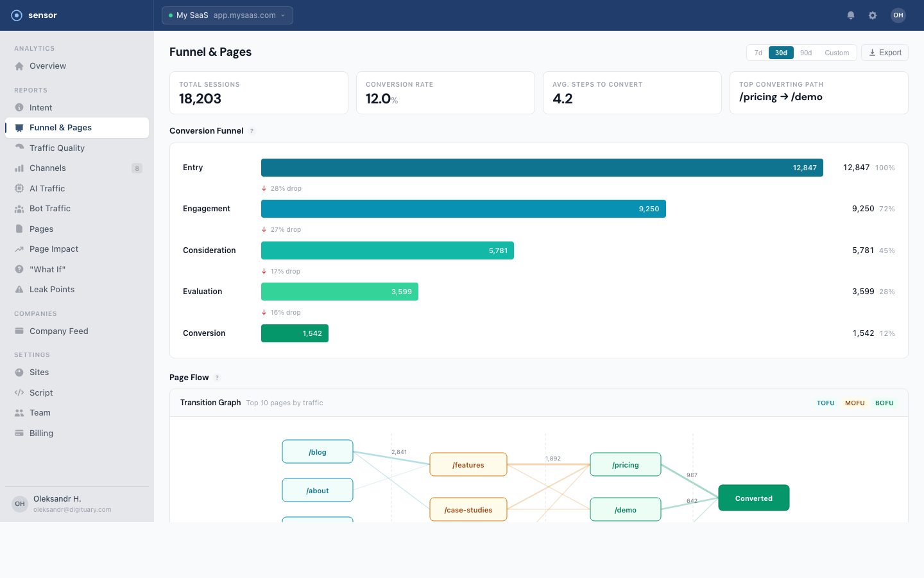The width and height of the screenshot is (924, 578).
Task: Toggle the BOFU filter on the Transition Graph
Action: pyautogui.click(x=884, y=403)
